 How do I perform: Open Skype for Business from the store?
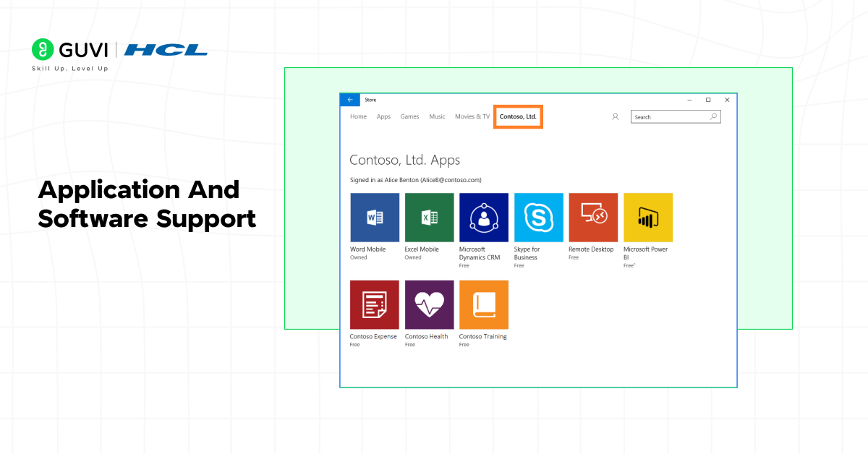538,217
